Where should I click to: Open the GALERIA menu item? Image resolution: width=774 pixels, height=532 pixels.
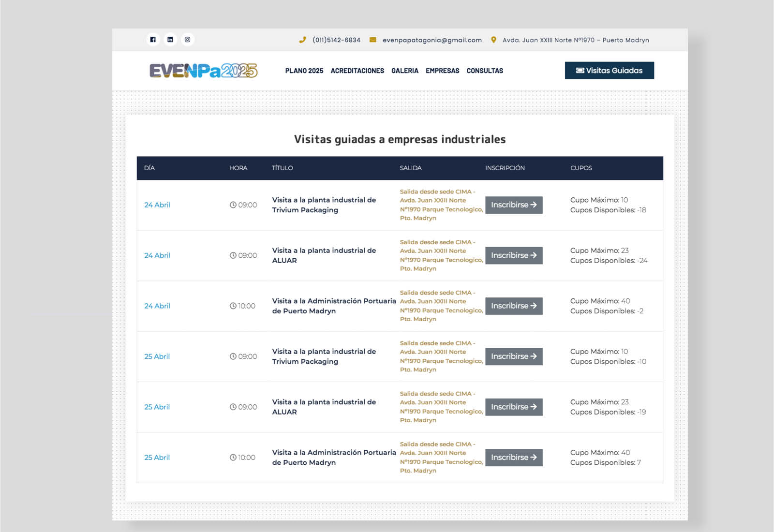tap(405, 71)
